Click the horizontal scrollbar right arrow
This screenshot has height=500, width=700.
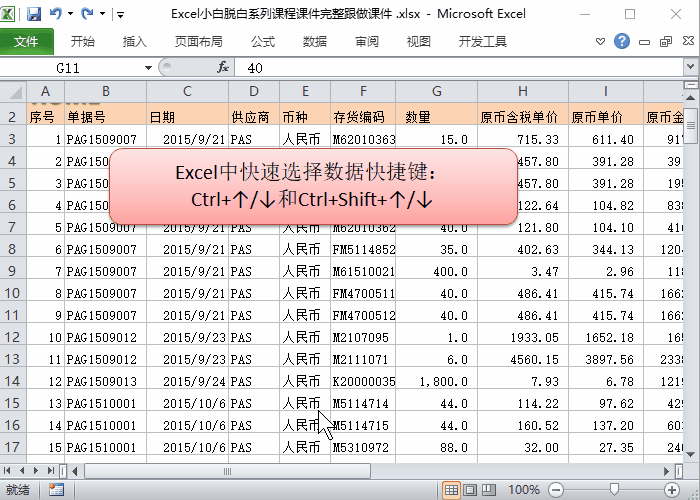(x=667, y=471)
